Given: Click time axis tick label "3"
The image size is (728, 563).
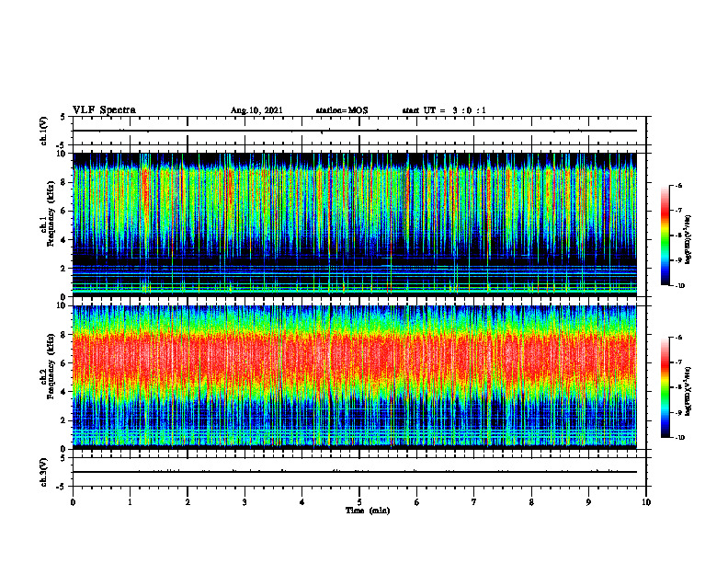Looking at the screenshot, I should [245, 502].
